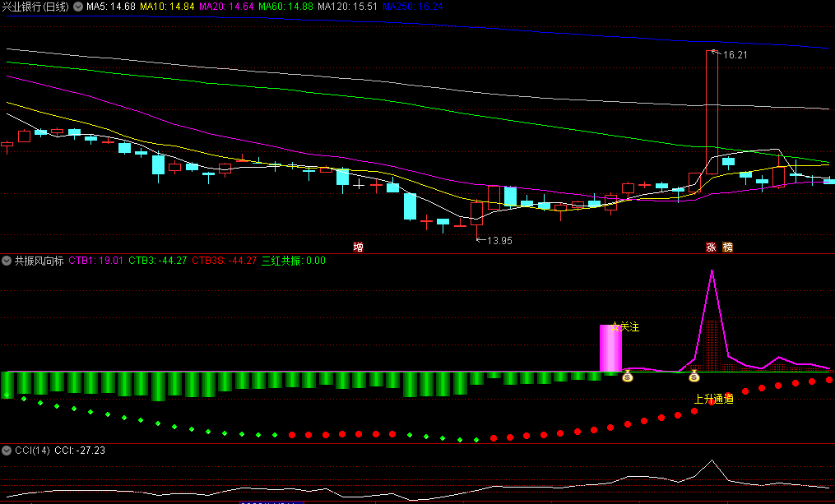The width and height of the screenshot is (835, 504).
Task: Click the 三红共振: 0.00 value
Action: 294,261
